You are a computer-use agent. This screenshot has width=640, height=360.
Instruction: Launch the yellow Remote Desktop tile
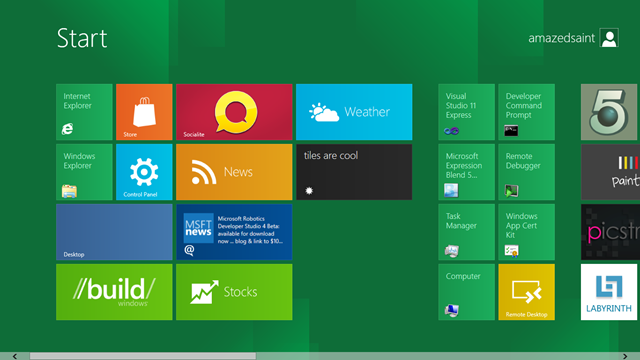(x=527, y=292)
